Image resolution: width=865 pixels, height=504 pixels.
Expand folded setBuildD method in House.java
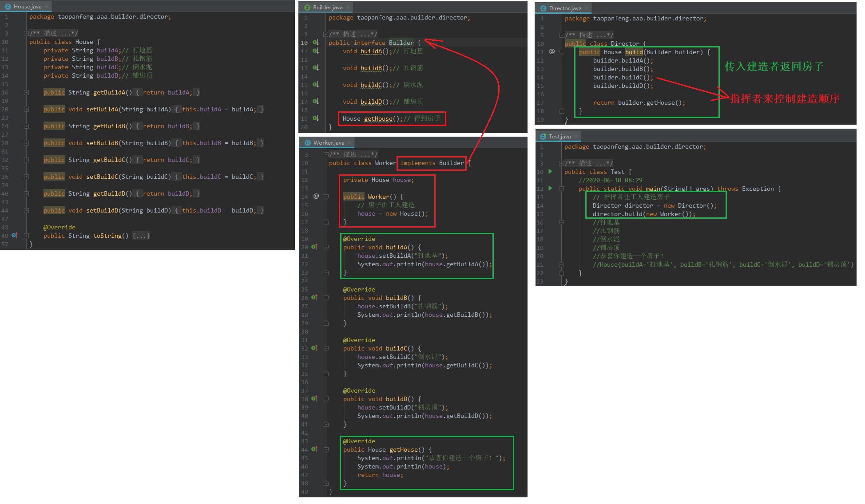[26, 210]
